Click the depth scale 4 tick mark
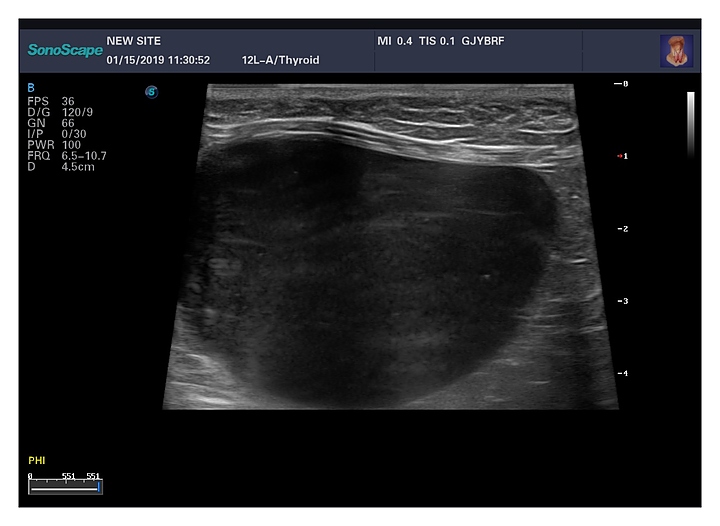The image size is (720, 526). pos(621,373)
